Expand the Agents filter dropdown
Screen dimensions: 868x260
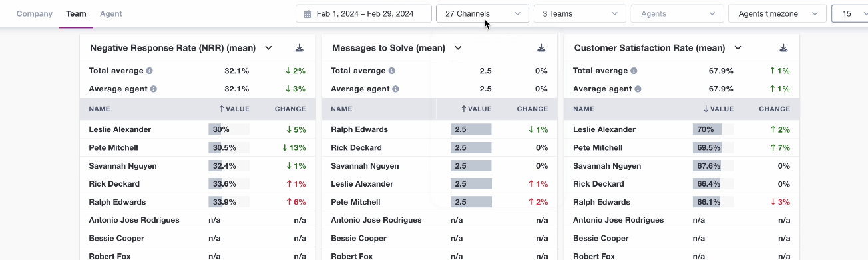pos(677,13)
